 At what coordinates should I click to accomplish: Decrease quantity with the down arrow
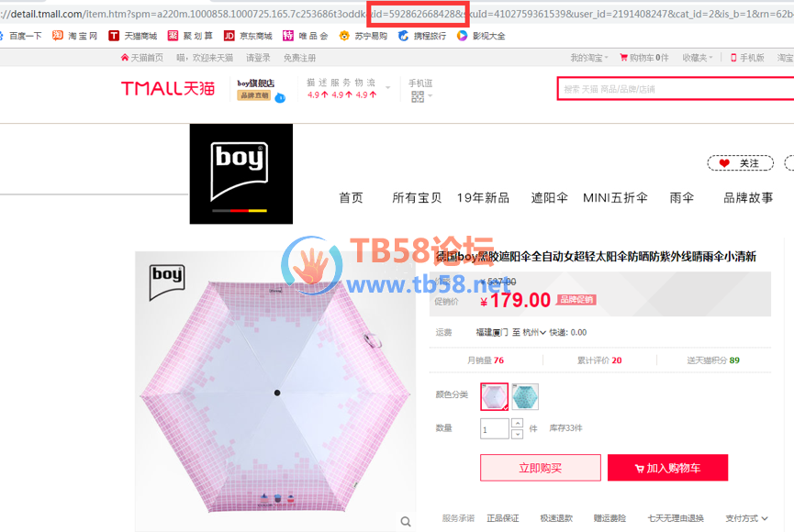click(517, 434)
